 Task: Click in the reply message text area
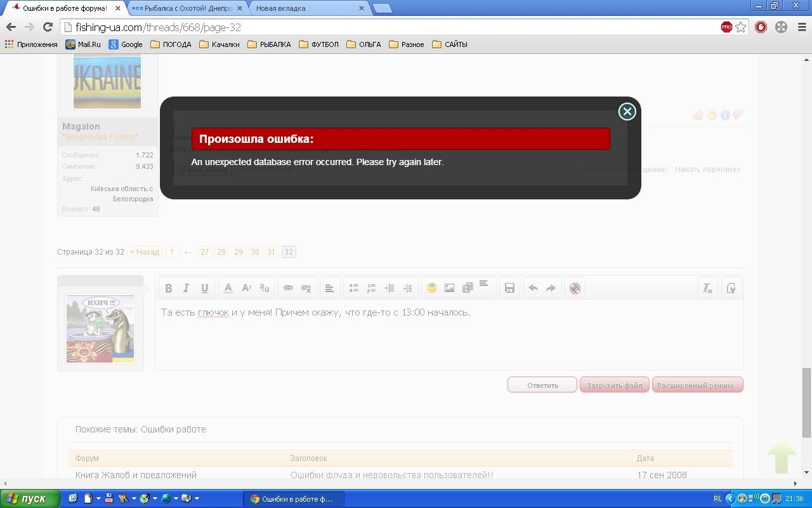tap(449, 337)
